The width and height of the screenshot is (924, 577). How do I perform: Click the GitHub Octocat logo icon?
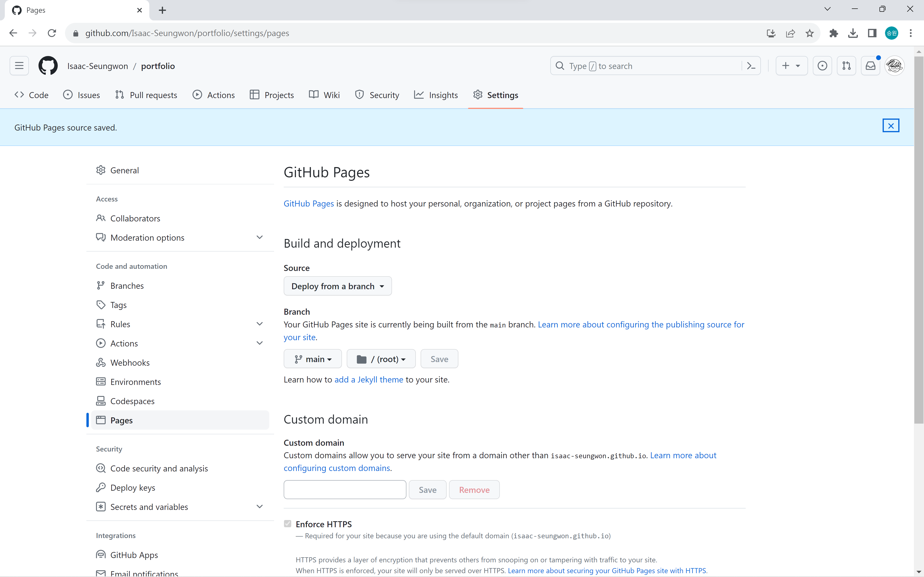coord(48,66)
